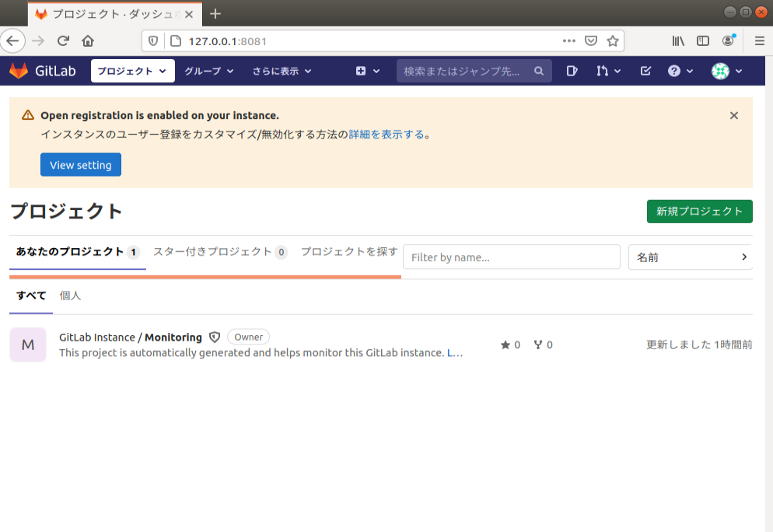Open the to-do list icon

[645, 71]
